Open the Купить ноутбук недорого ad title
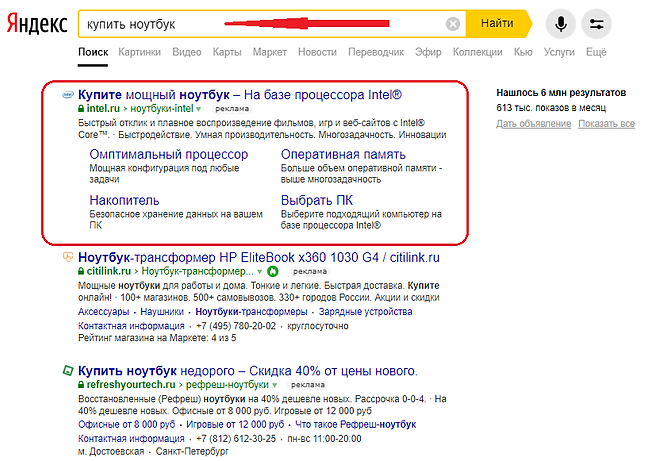Image resolution: width=648 pixels, height=461 pixels. coord(248,371)
